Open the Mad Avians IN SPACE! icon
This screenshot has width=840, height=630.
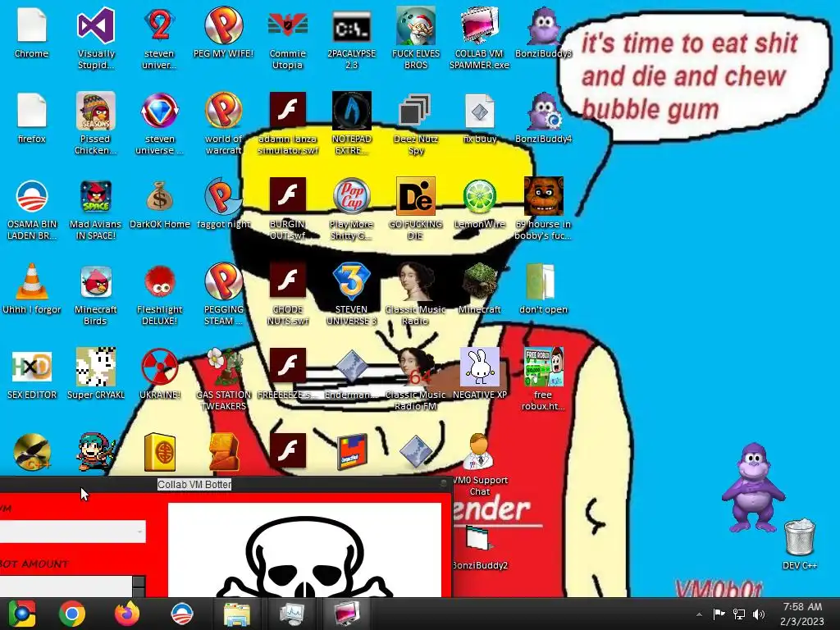coord(95,209)
